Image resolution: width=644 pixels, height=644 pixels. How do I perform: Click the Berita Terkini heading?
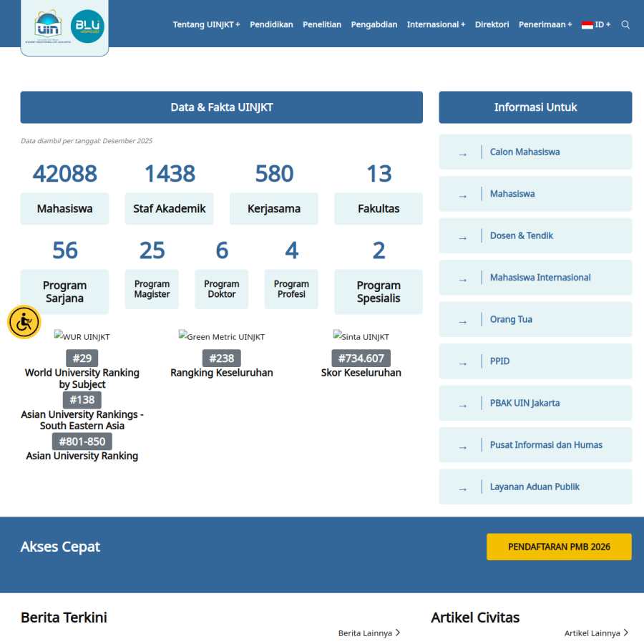coord(64,618)
